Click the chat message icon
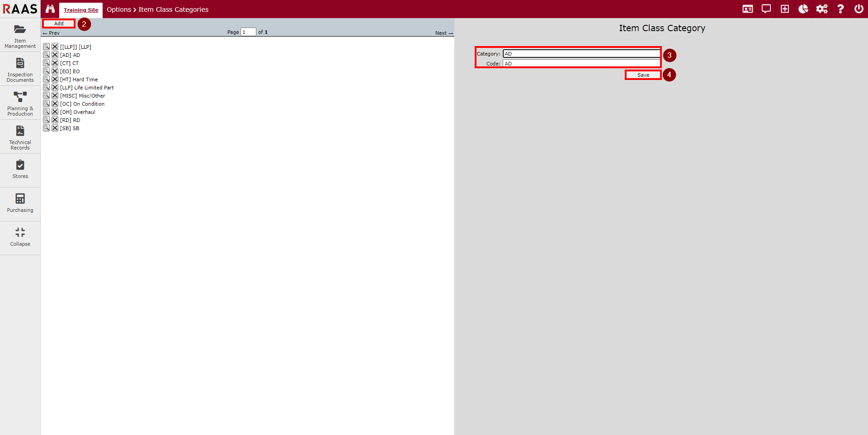Screen dimensions: 868x435 coord(766,9)
